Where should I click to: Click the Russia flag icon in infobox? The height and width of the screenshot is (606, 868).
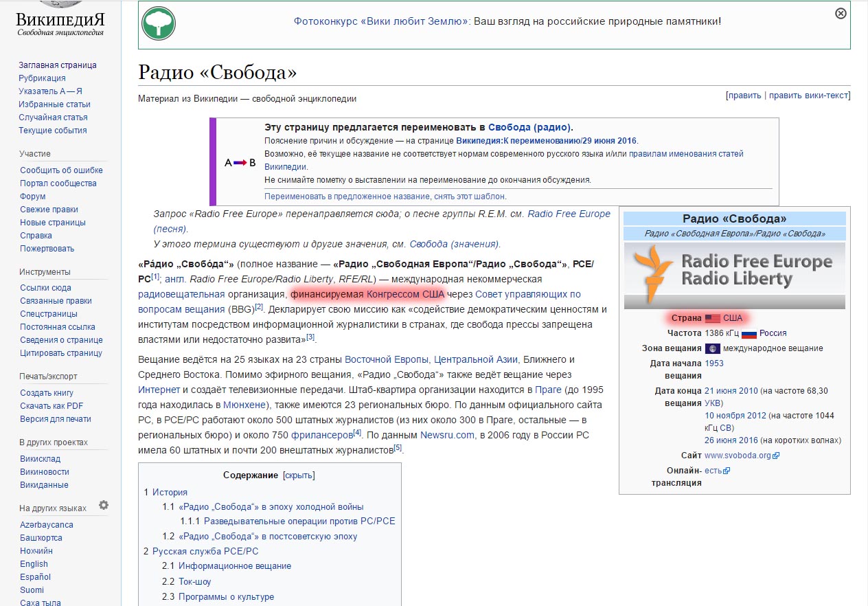(x=749, y=333)
